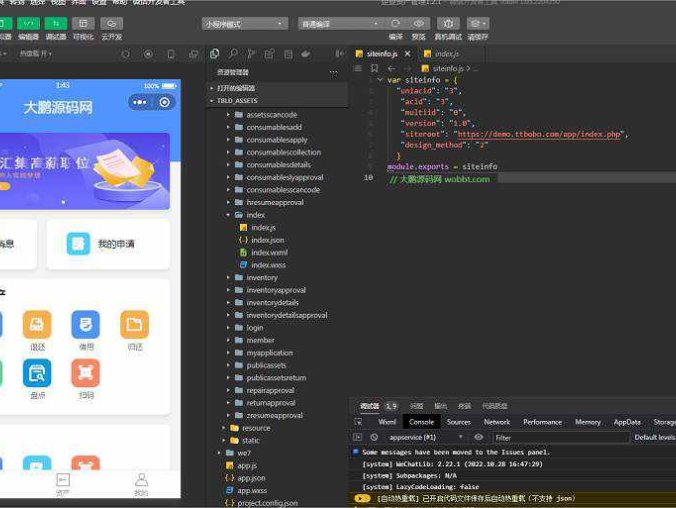676x508 pixels.
Task: Open app.json in the file tree
Action: pyautogui.click(x=251, y=478)
